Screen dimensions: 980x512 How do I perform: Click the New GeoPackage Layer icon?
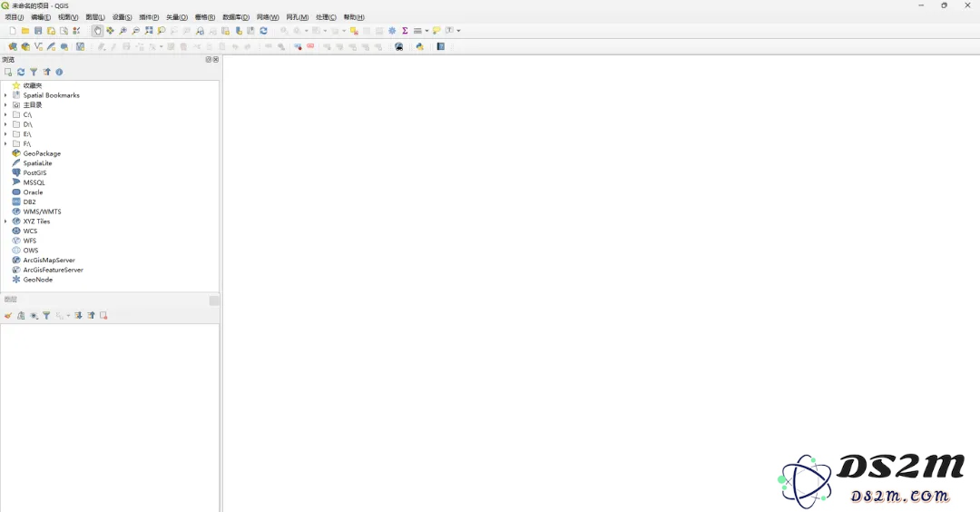click(x=25, y=47)
